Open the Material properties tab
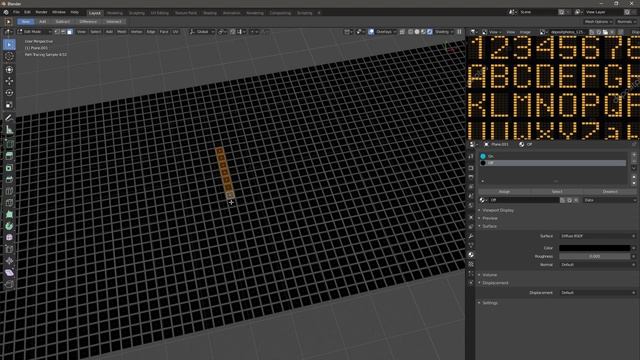Image resolution: width=640 pixels, height=360 pixels. [x=471, y=255]
